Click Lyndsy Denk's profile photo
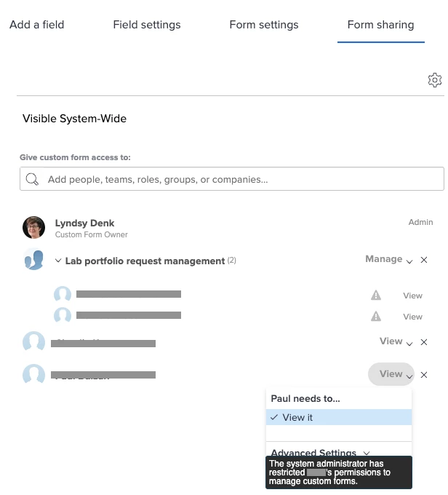 tap(33, 227)
